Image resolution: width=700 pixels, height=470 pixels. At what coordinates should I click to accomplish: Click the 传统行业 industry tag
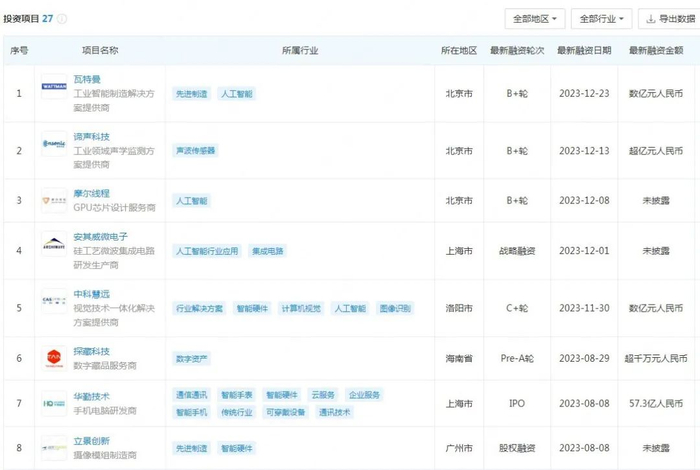237,412
